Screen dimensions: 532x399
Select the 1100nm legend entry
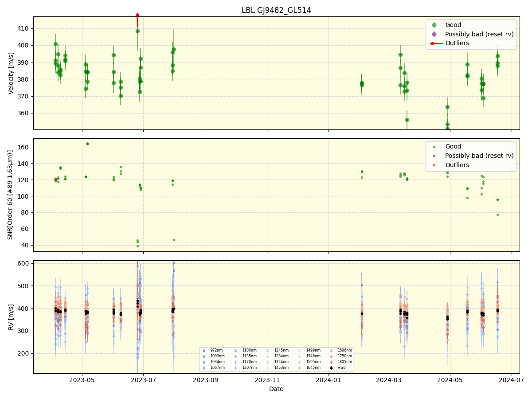tap(246, 350)
